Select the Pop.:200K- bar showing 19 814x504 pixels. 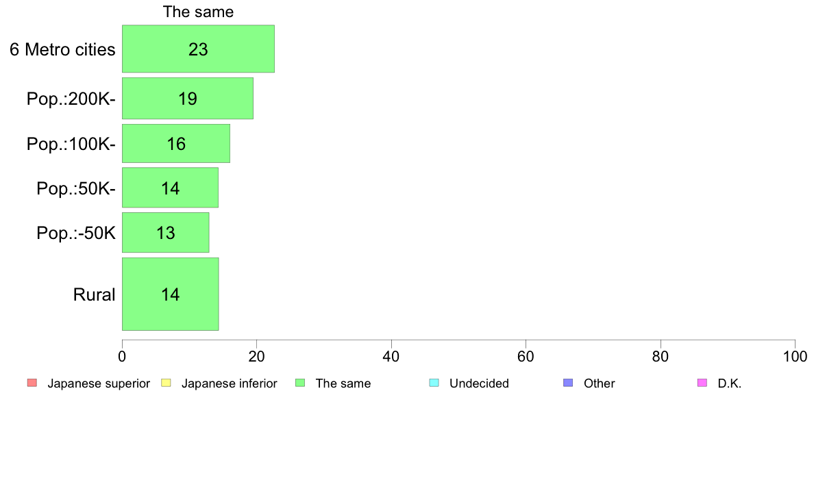coord(188,99)
